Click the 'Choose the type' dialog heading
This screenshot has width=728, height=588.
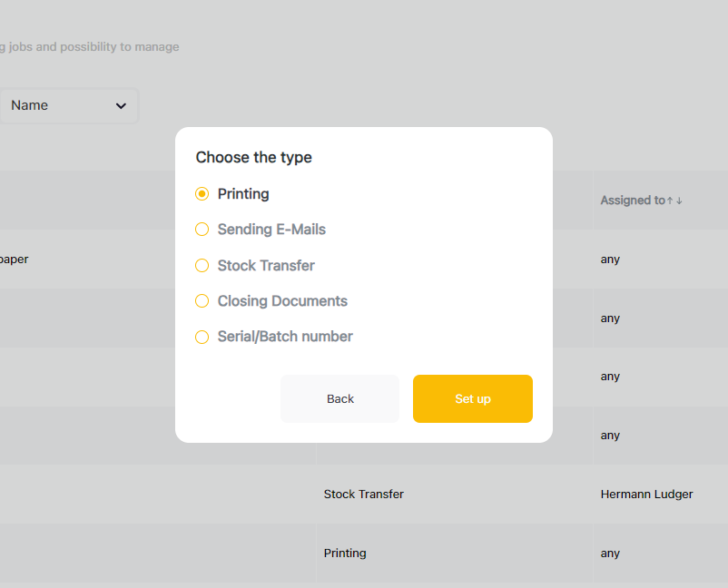tap(253, 158)
